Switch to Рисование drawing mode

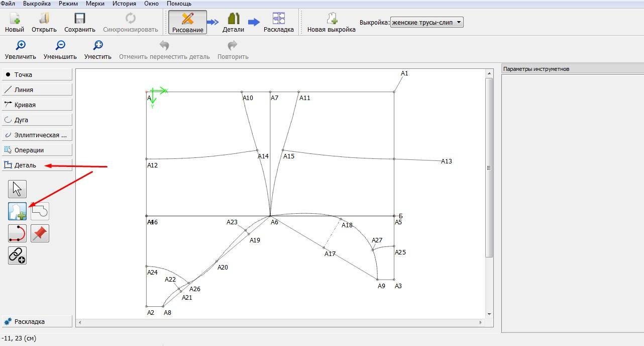click(187, 23)
